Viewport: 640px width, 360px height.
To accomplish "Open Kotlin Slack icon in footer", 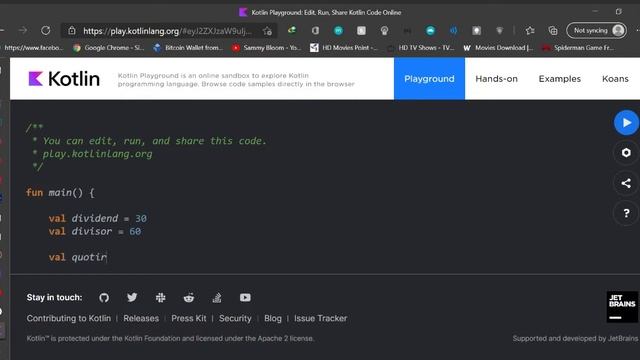I will coord(160,298).
